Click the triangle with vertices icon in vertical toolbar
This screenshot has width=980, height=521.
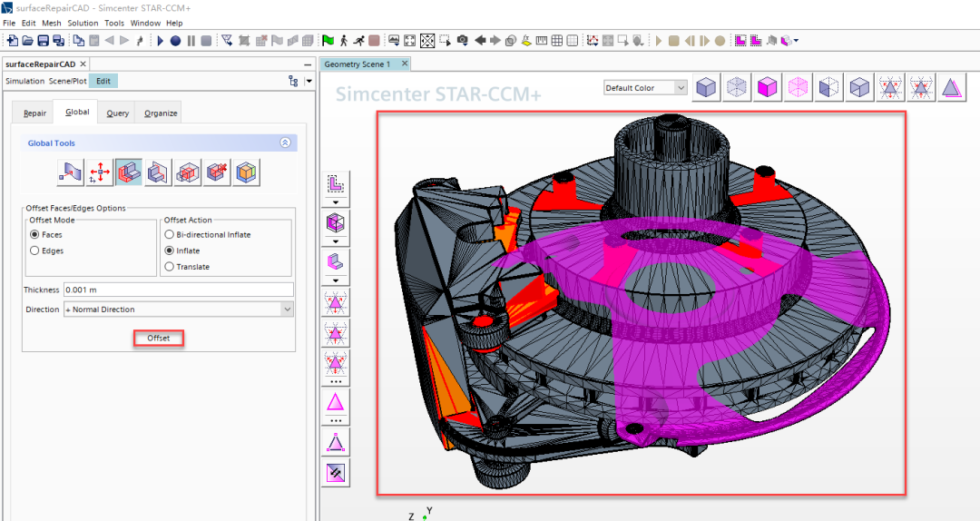pos(336,441)
